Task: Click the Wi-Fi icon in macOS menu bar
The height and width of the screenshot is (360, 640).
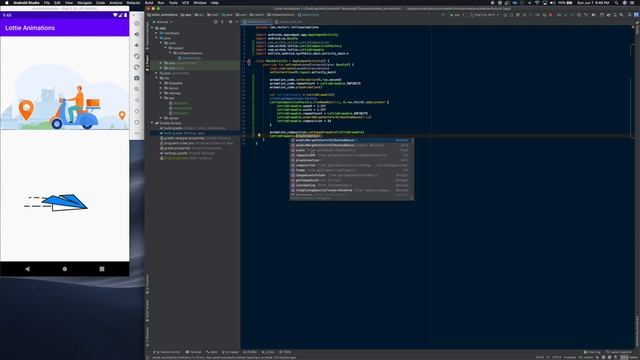Action: click(537, 2)
